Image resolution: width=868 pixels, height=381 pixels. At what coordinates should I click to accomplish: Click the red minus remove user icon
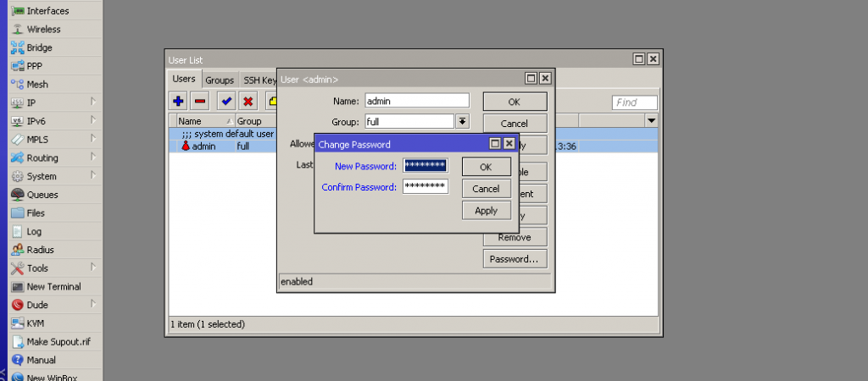(200, 102)
